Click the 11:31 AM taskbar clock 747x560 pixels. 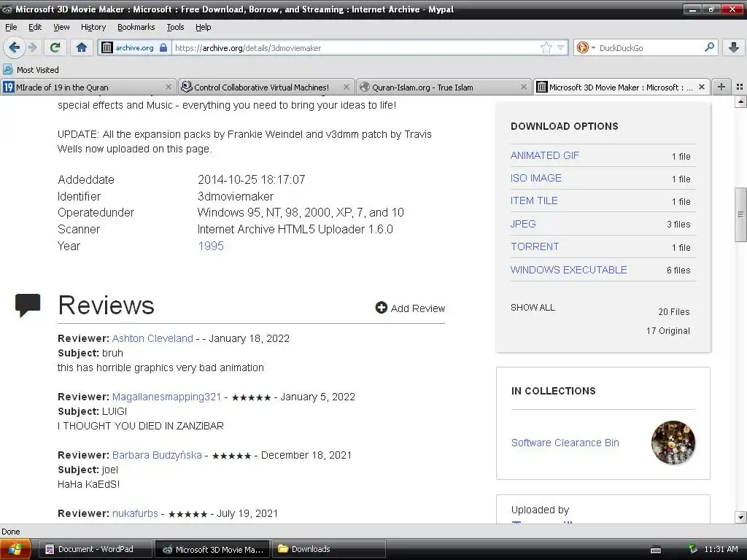(x=721, y=549)
